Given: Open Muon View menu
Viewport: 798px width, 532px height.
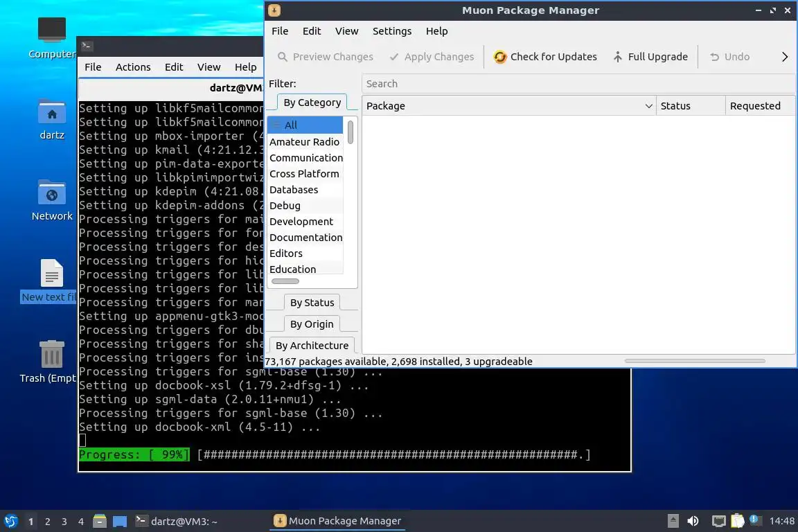Looking at the screenshot, I should click(346, 31).
